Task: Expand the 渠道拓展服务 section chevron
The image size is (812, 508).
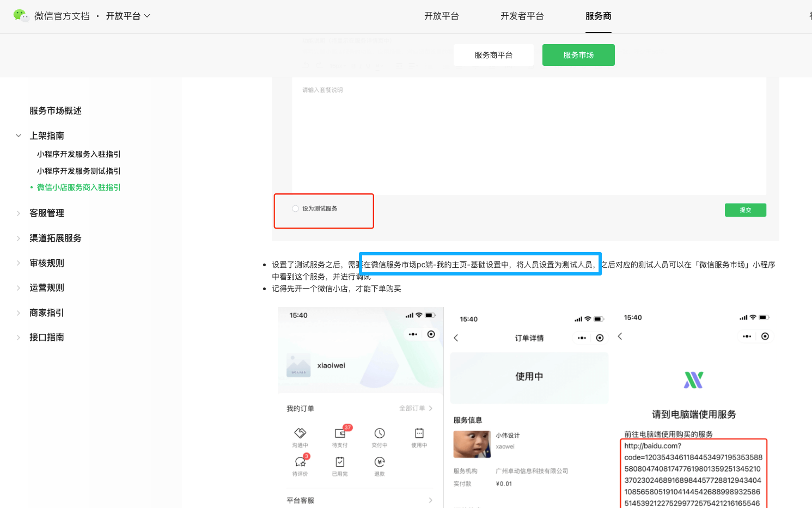Action: pos(19,238)
